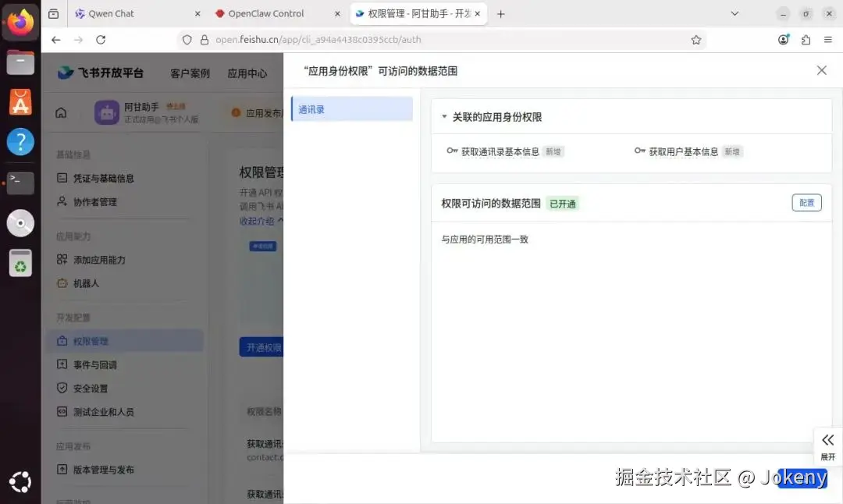Open a new browser tab
Image resolution: width=843 pixels, height=504 pixels.
[500, 13]
